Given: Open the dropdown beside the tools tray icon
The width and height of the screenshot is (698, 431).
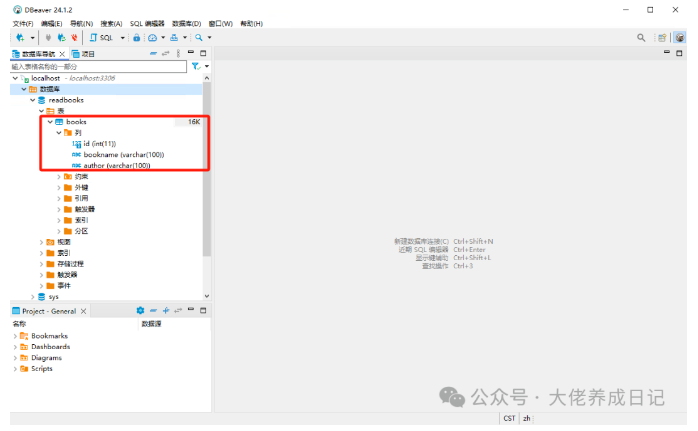Looking at the screenshot, I should (x=185, y=38).
